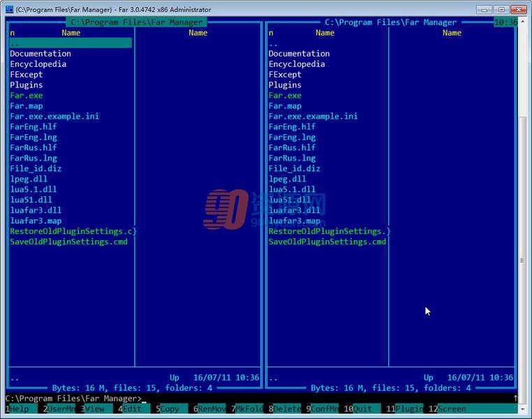Select FarRus.lng in left panel
Image resolution: width=532 pixels, height=419 pixels.
click(34, 159)
